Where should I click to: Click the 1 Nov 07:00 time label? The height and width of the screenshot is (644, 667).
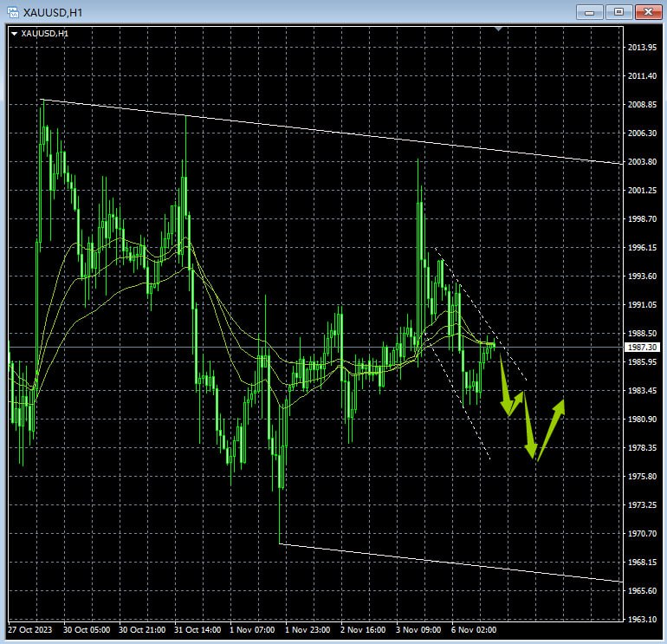(252, 630)
